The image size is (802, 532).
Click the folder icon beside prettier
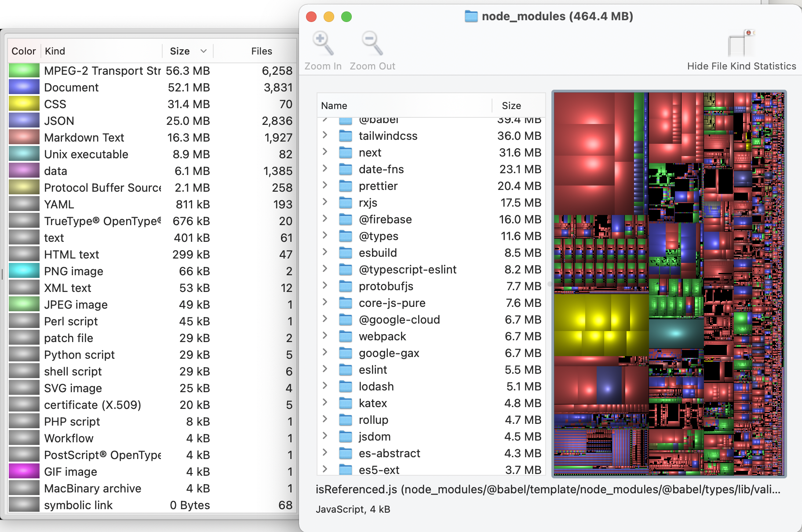coord(345,186)
